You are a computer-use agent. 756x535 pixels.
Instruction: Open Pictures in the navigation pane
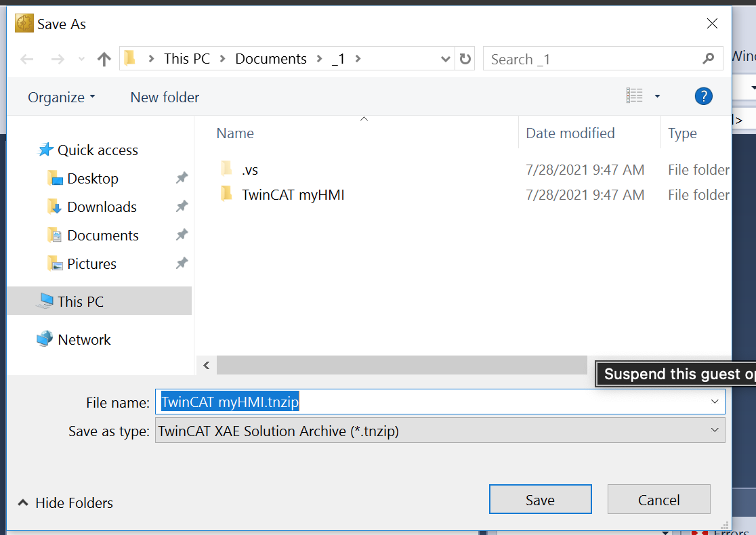(91, 264)
